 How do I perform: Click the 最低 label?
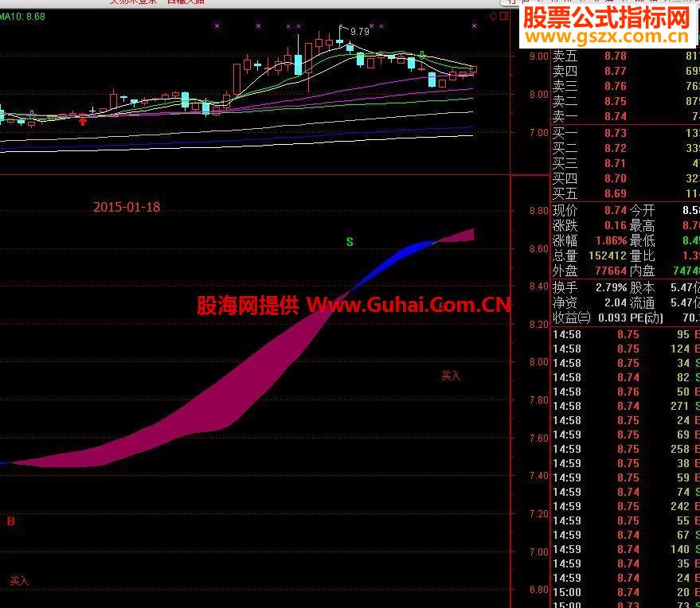[x=643, y=241]
